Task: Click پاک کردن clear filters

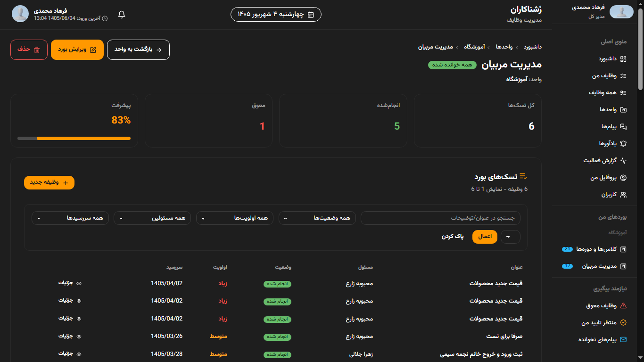Action: [453, 237]
